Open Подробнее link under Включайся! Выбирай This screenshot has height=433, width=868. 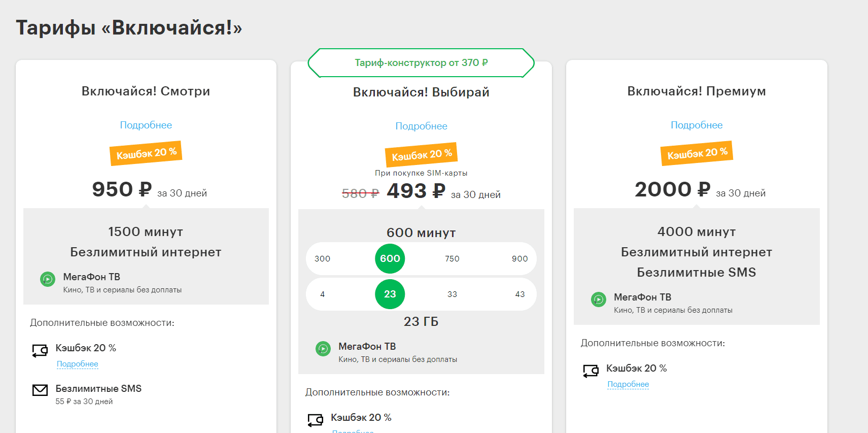421,126
